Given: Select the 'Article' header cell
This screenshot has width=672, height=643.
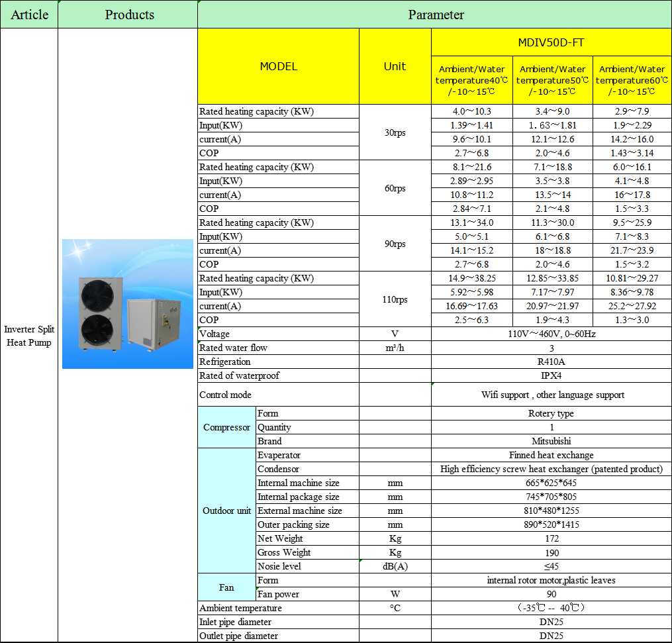Looking at the screenshot, I should [29, 15].
